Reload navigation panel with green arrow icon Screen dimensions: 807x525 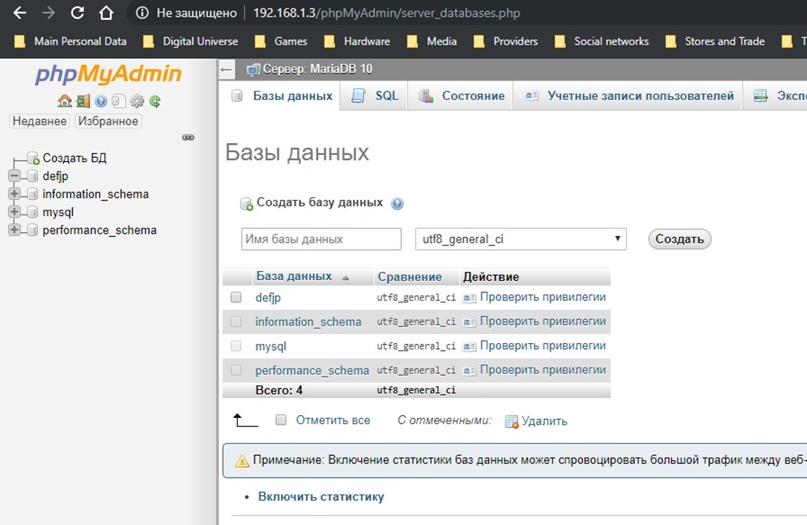(155, 101)
